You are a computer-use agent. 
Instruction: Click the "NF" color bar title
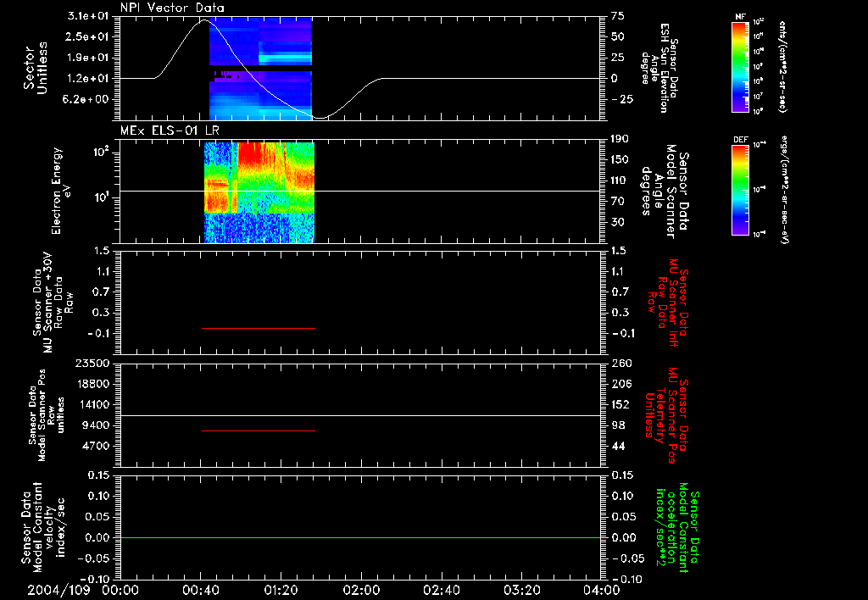740,17
